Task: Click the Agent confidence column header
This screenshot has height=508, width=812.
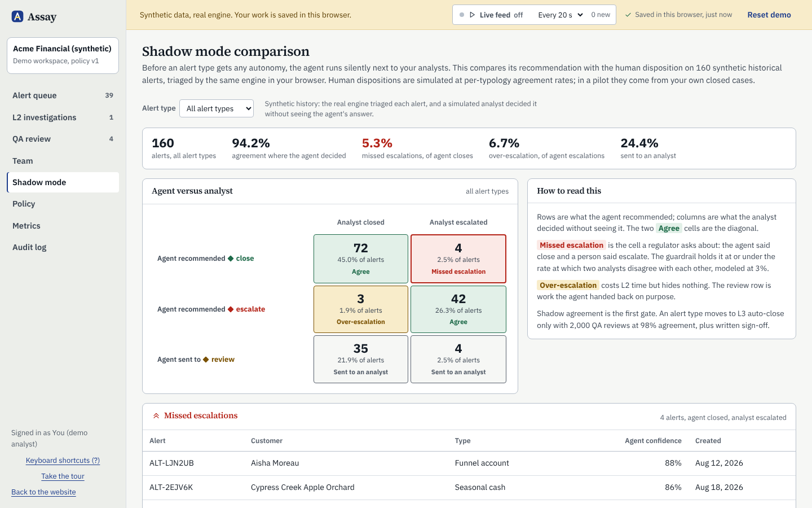Action: point(653,441)
